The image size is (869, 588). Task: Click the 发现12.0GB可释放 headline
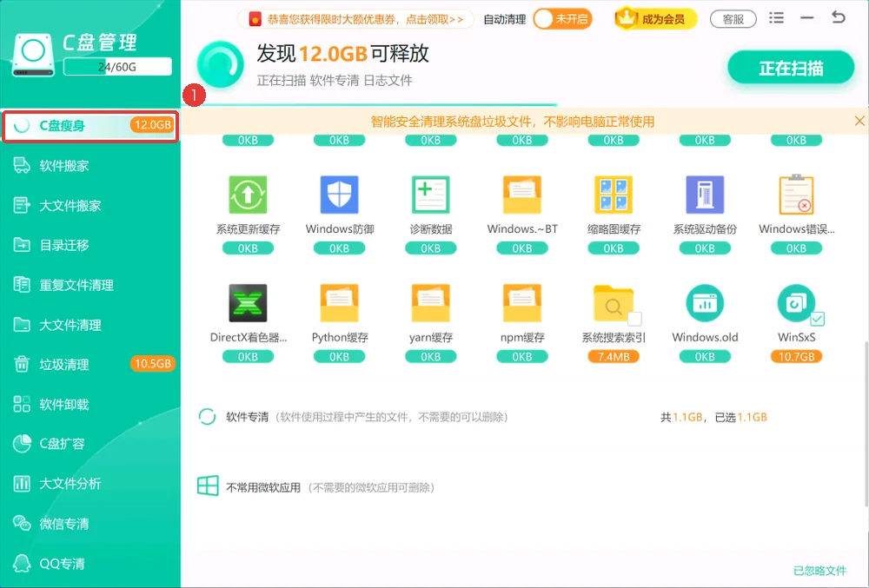343,54
